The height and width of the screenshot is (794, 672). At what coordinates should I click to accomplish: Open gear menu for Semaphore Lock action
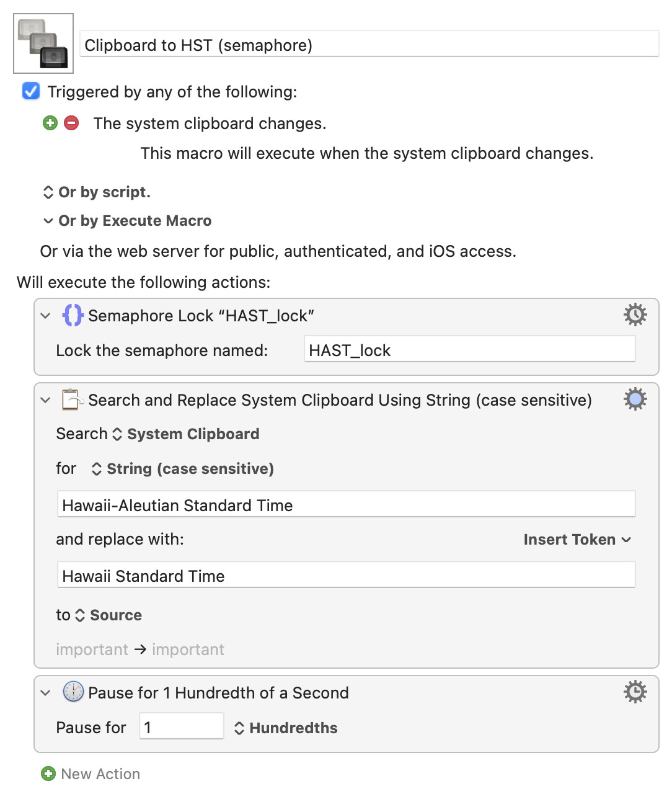point(635,315)
